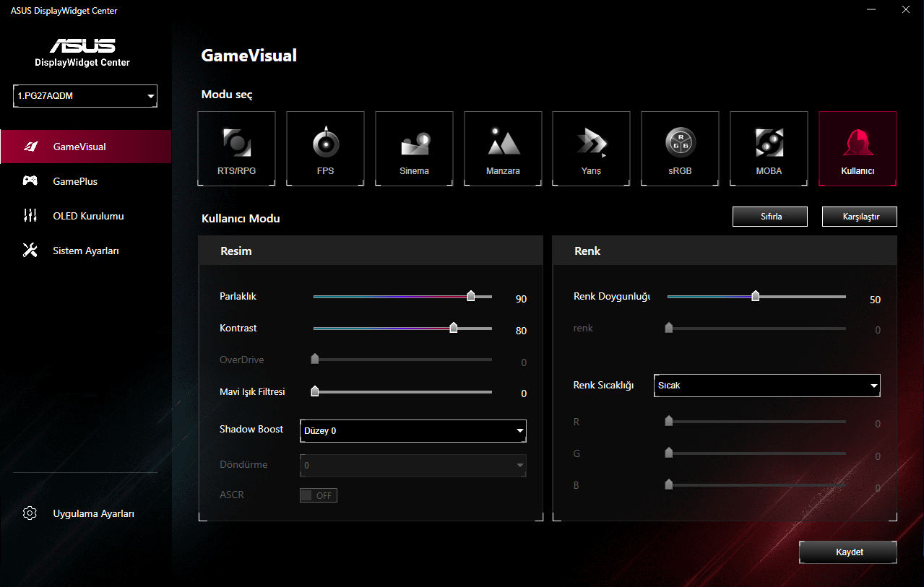
Task: Choose the Manzara scenery mode
Action: (x=503, y=149)
